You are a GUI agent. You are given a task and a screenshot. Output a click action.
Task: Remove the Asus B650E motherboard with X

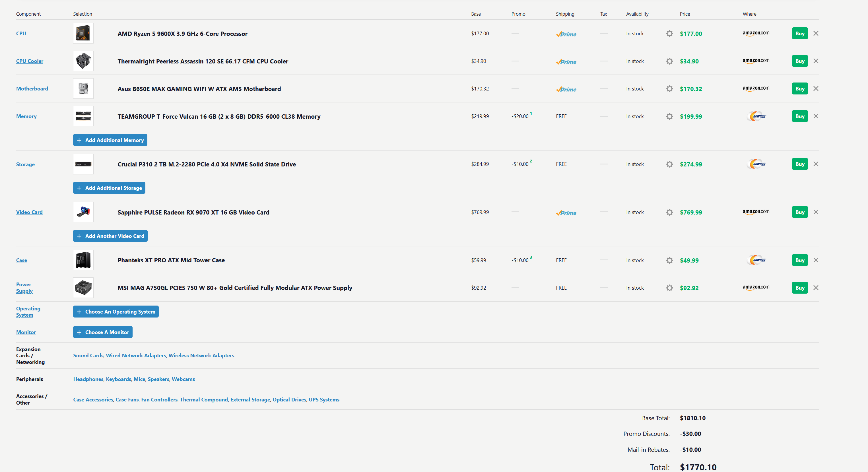click(x=816, y=88)
